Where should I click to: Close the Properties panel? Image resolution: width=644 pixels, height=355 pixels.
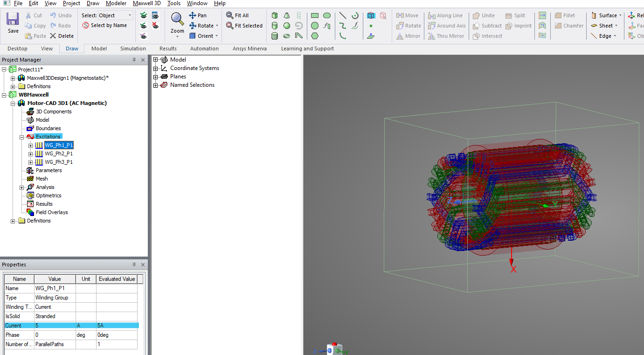click(143, 265)
